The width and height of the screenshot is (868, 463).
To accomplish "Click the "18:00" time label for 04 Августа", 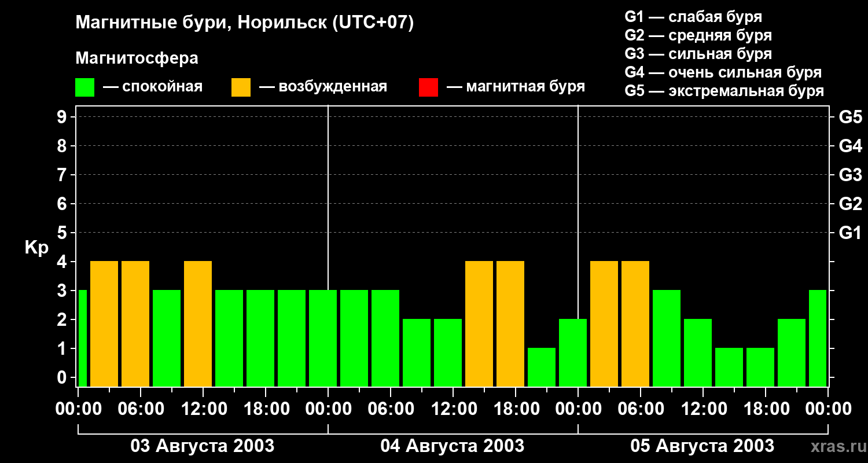I will [x=516, y=409].
